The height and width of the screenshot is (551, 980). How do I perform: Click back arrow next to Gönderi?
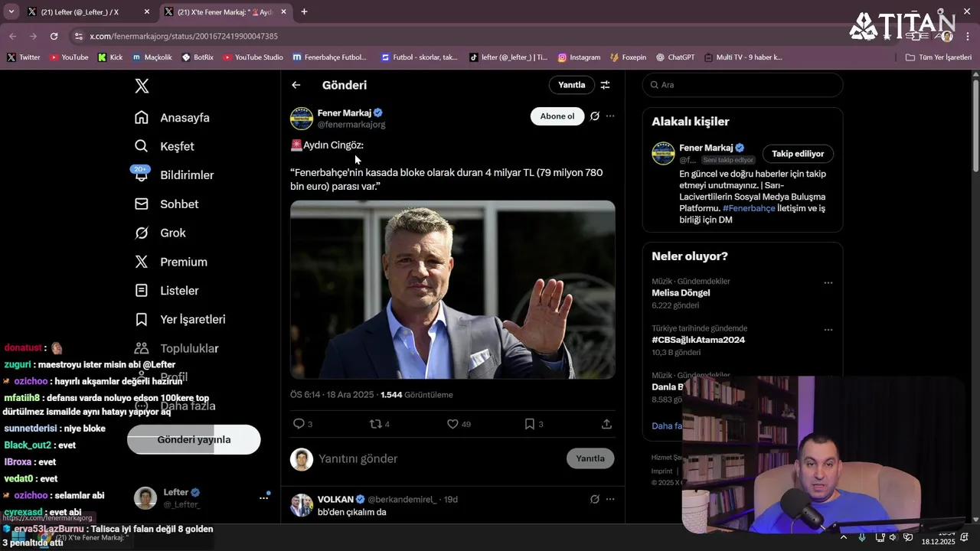(296, 85)
